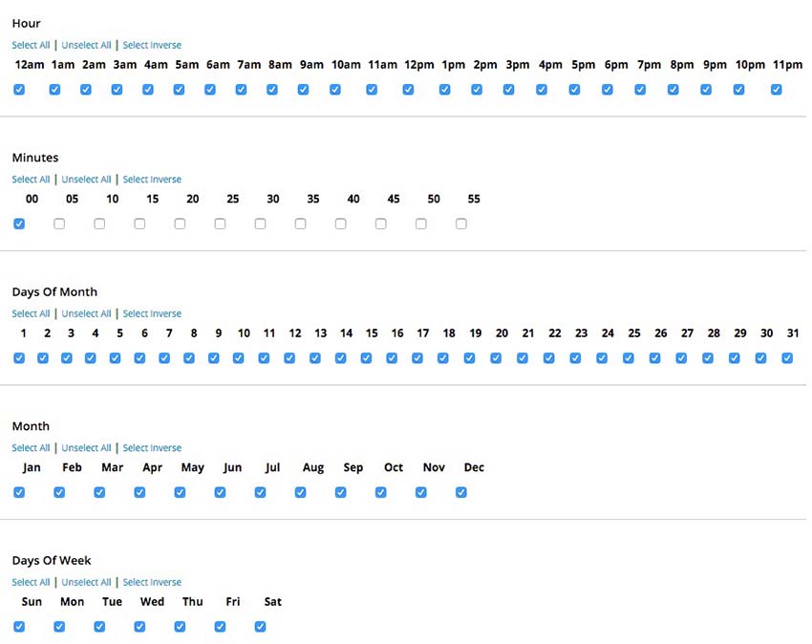812x644 pixels.
Task: Uncheck the 00 minutes checkbox
Action: point(19,224)
